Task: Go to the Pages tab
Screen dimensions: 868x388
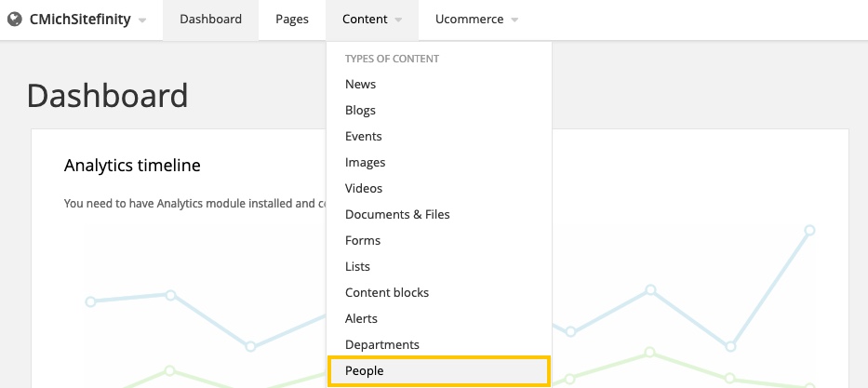Action: (x=292, y=19)
